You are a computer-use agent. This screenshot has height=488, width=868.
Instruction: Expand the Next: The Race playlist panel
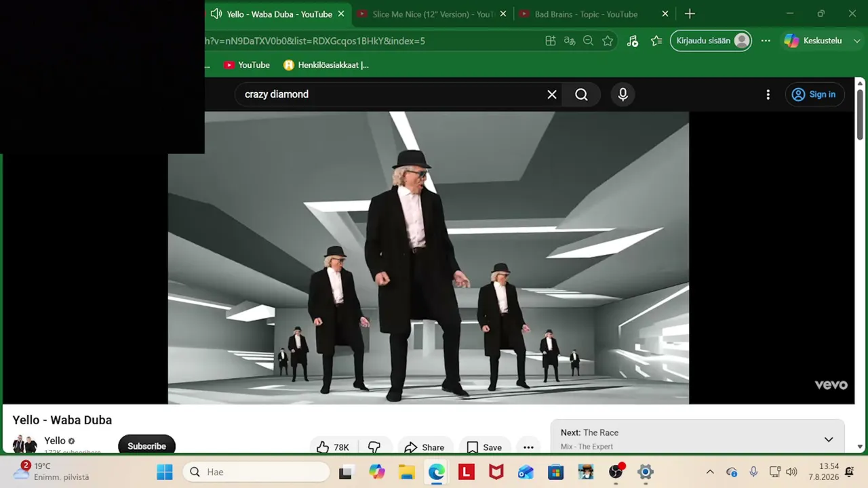coord(829,439)
